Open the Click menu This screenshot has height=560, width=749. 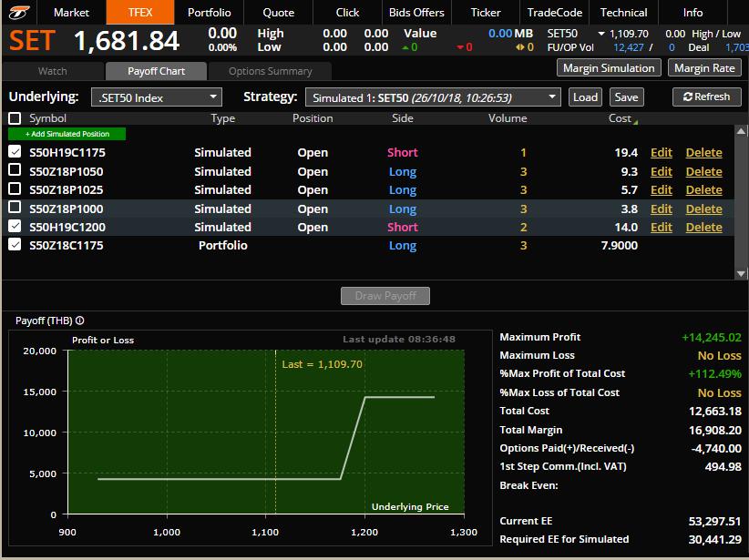click(347, 13)
